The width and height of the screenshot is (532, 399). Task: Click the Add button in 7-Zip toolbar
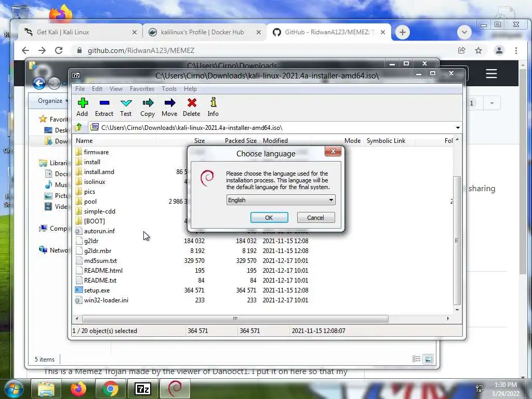coord(82,107)
